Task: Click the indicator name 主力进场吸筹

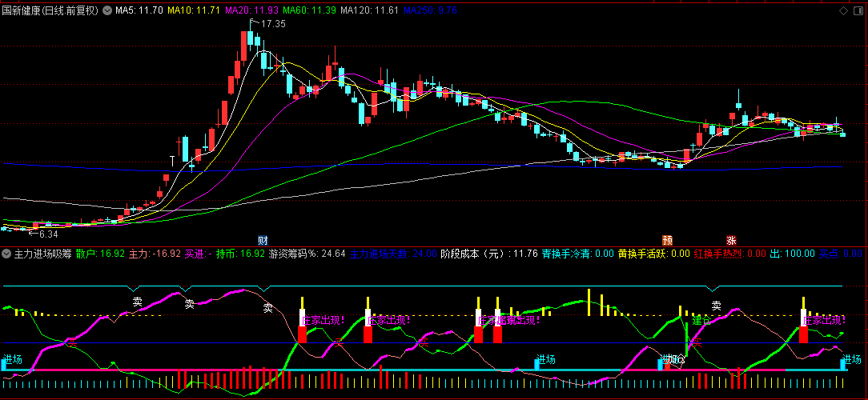Action: pos(42,254)
